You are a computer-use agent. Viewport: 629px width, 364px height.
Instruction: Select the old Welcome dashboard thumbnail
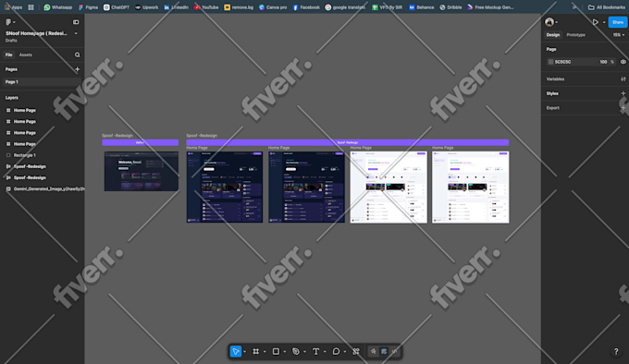(x=142, y=171)
